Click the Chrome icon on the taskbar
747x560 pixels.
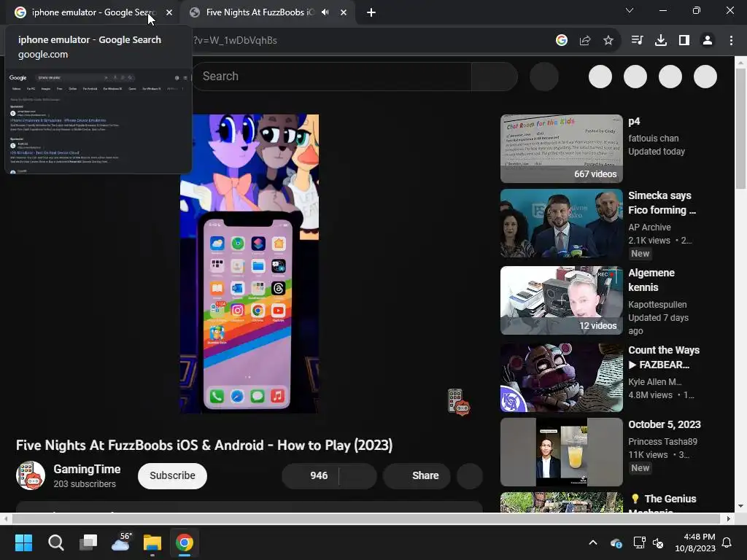click(x=185, y=542)
